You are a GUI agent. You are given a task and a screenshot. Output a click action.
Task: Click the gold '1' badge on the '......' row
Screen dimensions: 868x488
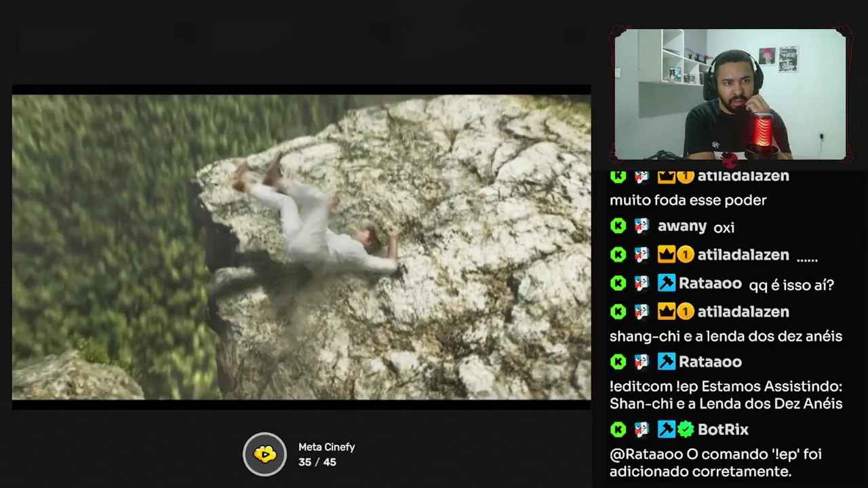point(686,255)
